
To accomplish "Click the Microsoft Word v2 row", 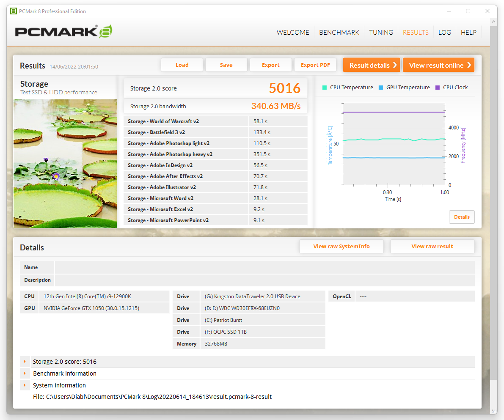I will coord(215,198).
